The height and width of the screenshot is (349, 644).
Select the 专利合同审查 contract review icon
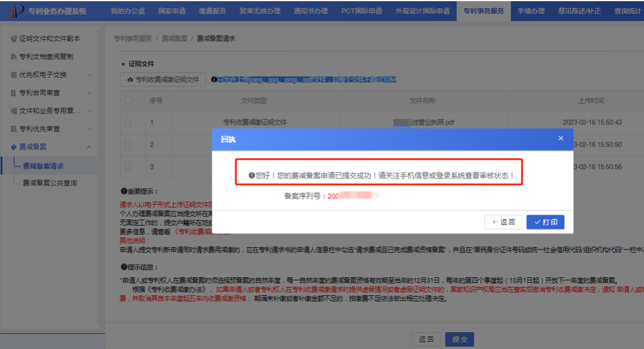13,92
